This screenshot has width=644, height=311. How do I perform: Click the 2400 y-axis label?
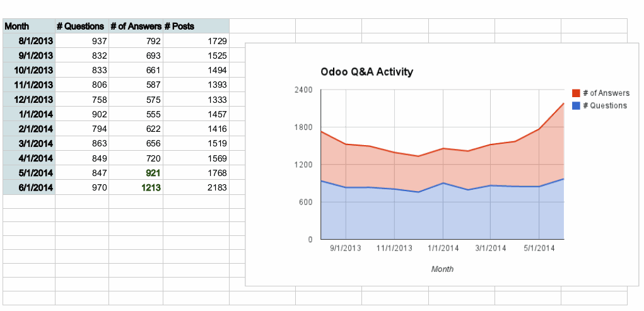(x=303, y=90)
